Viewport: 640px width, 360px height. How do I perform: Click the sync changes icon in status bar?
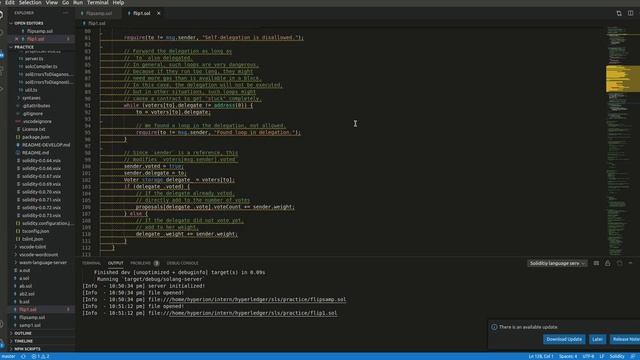pos(23,356)
